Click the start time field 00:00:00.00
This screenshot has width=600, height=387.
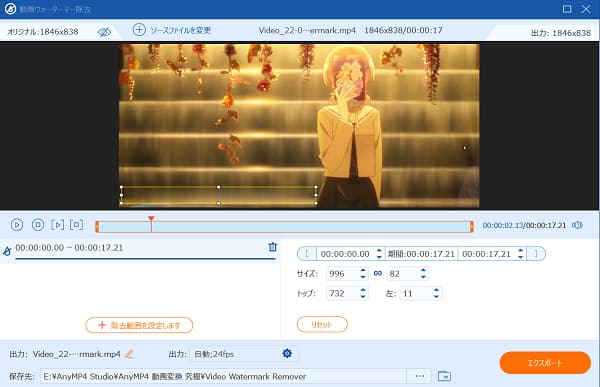point(345,254)
